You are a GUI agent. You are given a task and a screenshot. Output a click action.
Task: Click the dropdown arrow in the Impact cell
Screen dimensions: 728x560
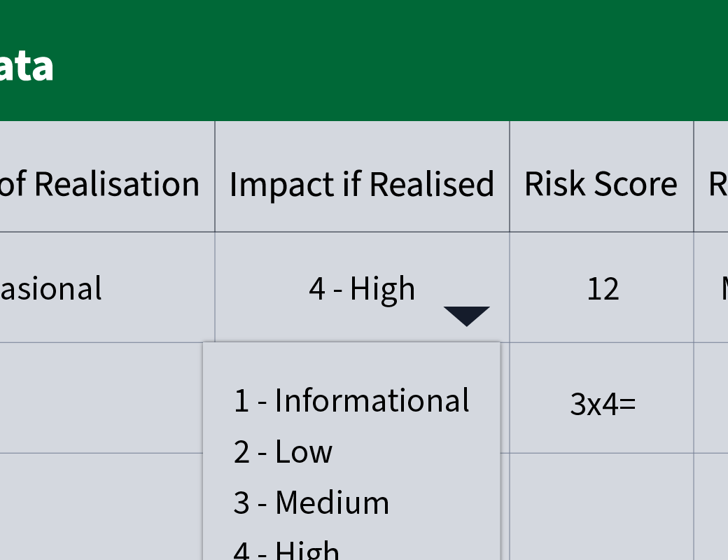coord(466,316)
